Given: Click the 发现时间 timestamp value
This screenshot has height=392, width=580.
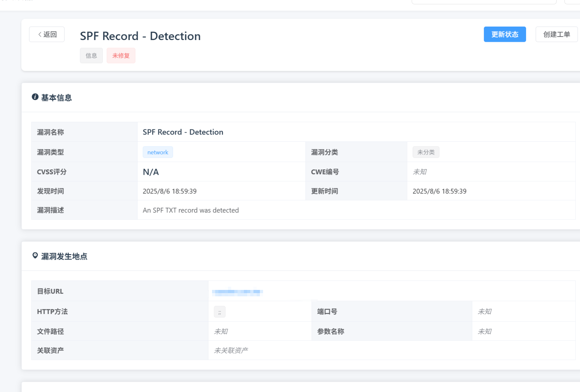Looking at the screenshot, I should point(169,191).
